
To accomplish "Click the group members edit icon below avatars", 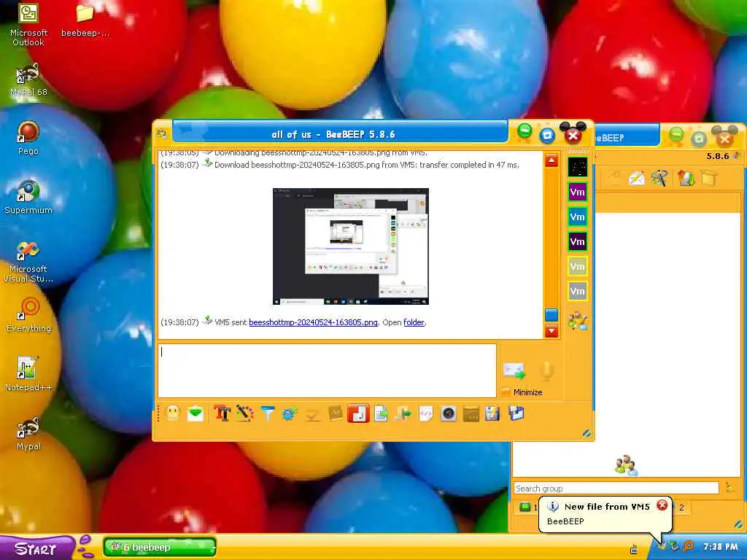I will point(578,321).
